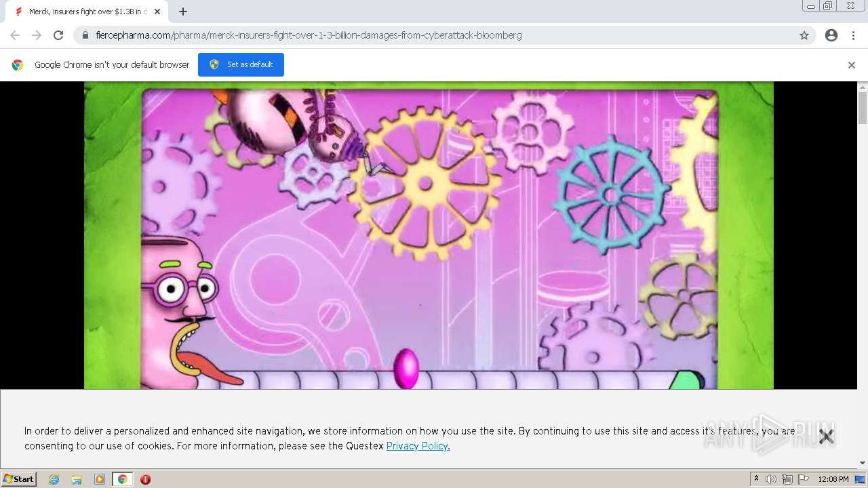Open the Action Center flag icon
The image size is (868, 488).
[804, 479]
